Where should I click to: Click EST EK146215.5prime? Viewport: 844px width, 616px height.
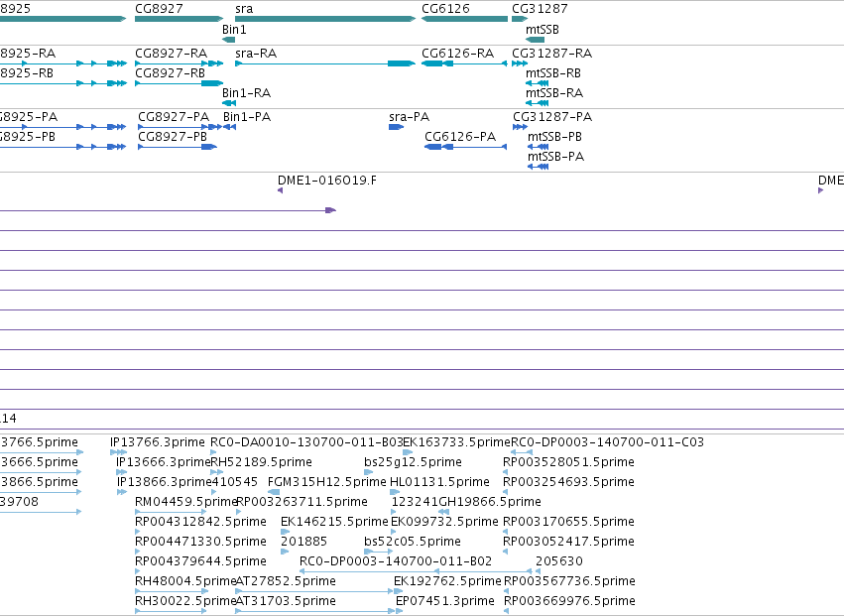[334, 522]
